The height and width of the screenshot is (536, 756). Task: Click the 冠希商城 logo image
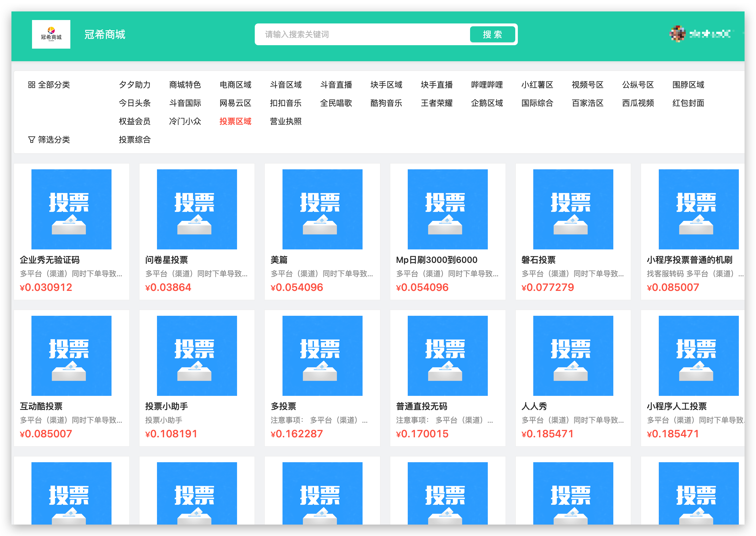(x=51, y=34)
